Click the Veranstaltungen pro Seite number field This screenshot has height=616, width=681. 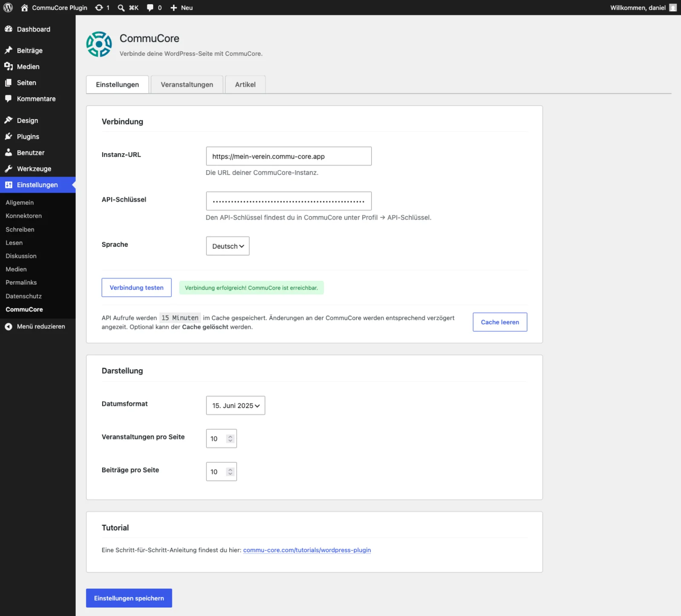tap(221, 439)
